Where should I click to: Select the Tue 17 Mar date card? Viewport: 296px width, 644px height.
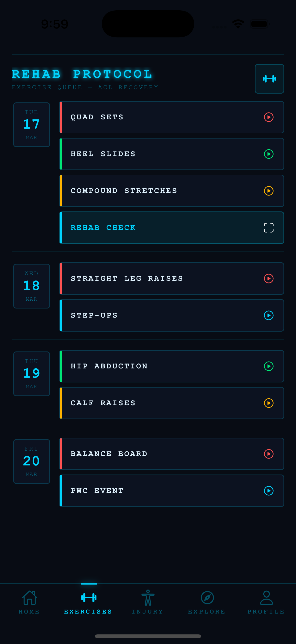pyautogui.click(x=31, y=125)
